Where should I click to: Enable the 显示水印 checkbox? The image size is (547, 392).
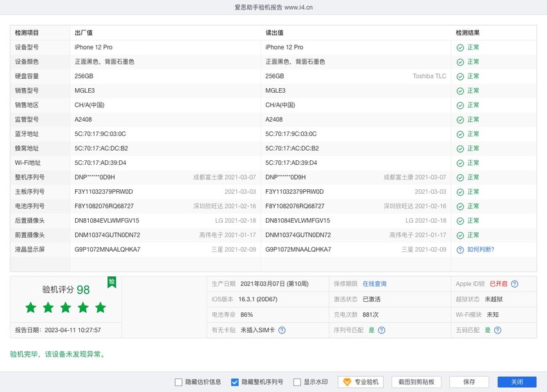coord(297,382)
